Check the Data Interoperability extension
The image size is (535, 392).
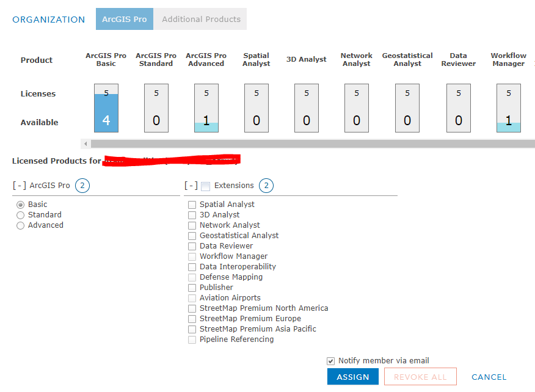coord(192,267)
